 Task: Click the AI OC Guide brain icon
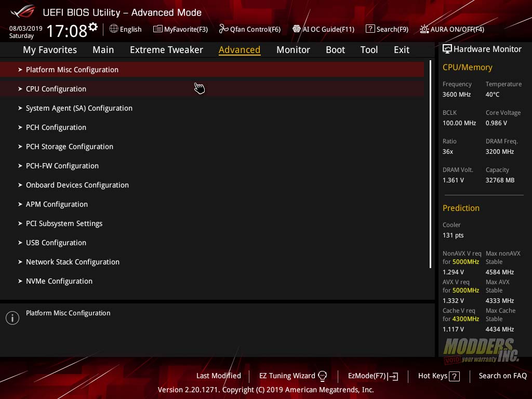(x=297, y=29)
